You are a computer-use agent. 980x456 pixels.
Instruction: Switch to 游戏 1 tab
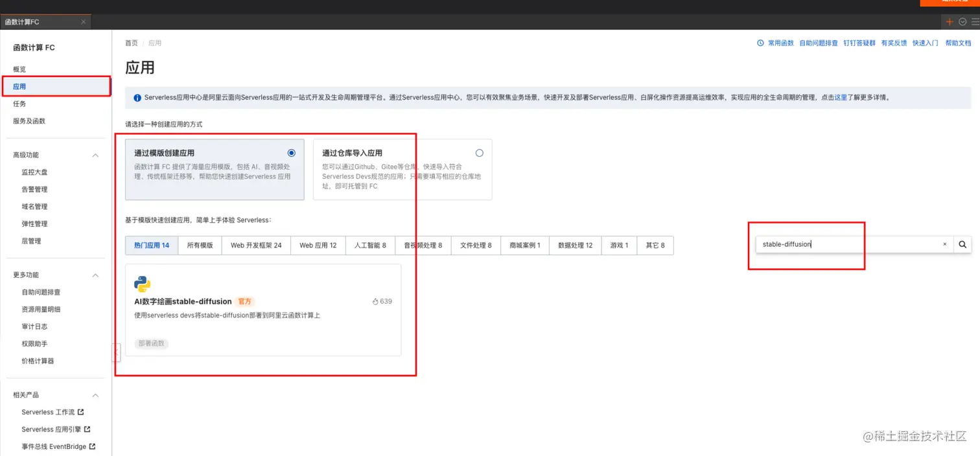(619, 245)
